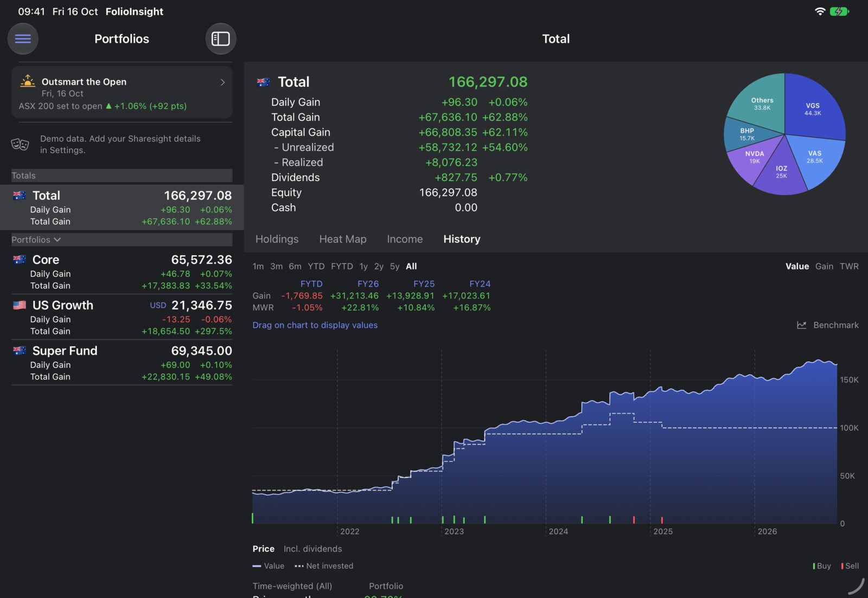Click the flag icon beside Super Fund
This screenshot has width=868, height=598.
coord(20,351)
